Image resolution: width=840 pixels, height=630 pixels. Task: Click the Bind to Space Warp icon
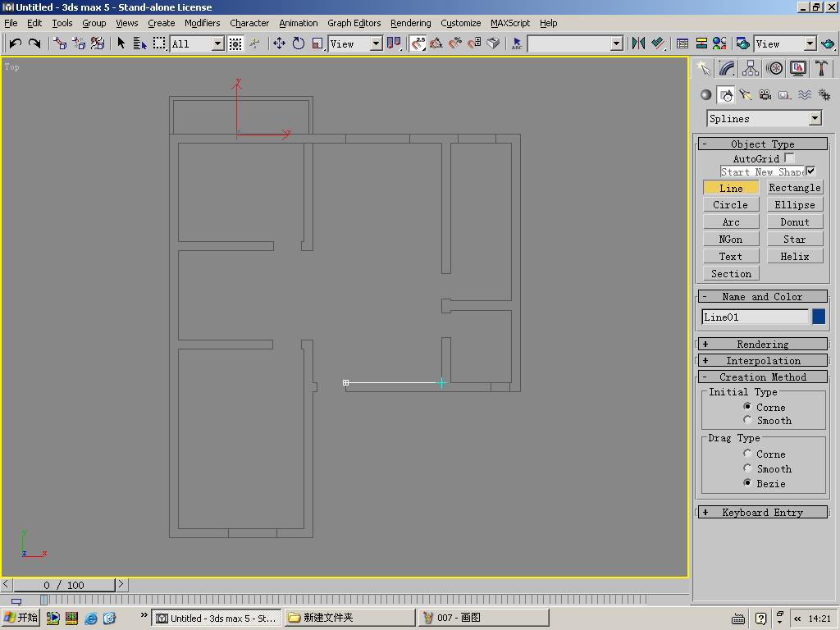[x=98, y=43]
